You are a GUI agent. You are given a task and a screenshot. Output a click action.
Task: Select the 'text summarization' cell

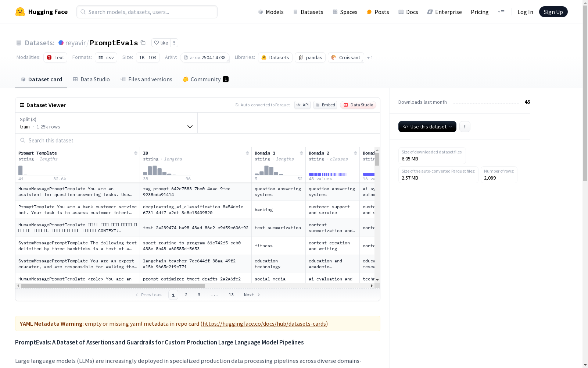coord(279,228)
